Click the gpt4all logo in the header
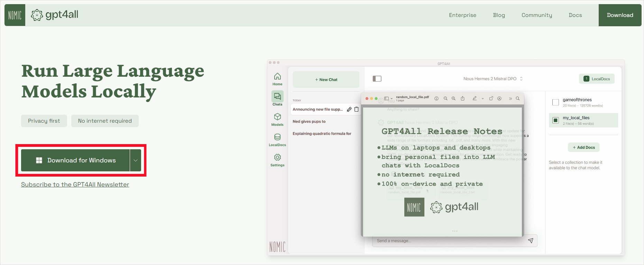The width and height of the screenshot is (644, 265). click(x=55, y=15)
